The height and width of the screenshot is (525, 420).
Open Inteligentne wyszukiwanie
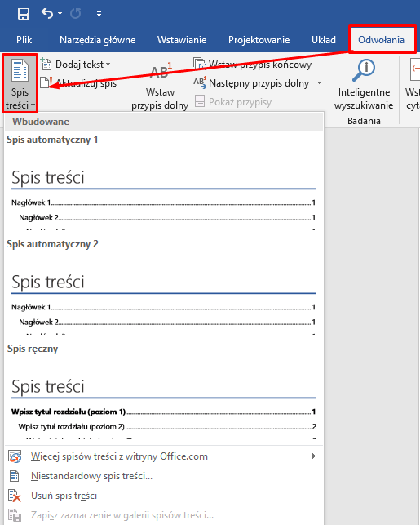point(364,84)
